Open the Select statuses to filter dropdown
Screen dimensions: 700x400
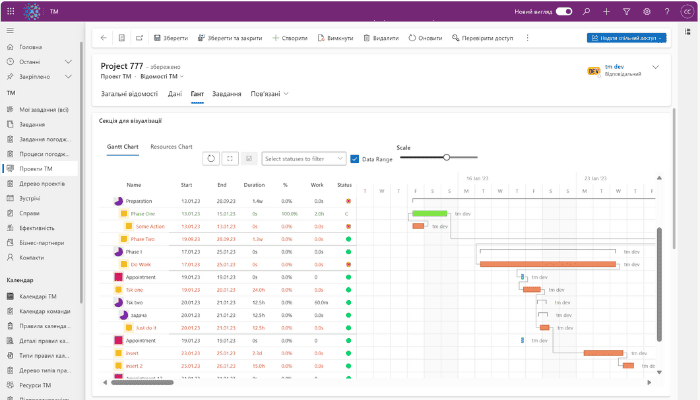[303, 158]
